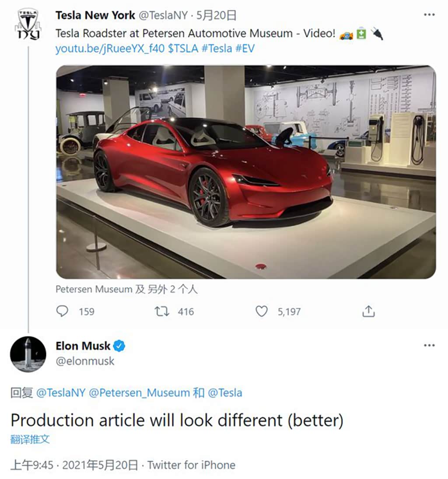Open the youtu.be video link

pyautogui.click(x=110, y=49)
